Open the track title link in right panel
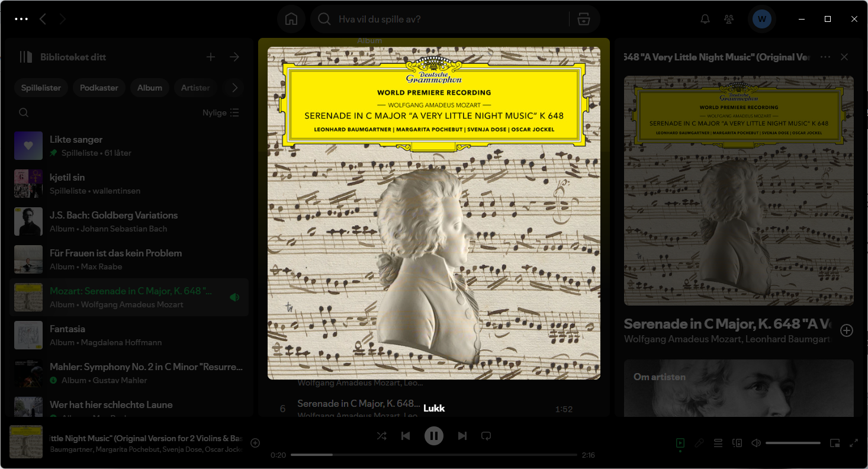The height and width of the screenshot is (469, 868). [729, 325]
